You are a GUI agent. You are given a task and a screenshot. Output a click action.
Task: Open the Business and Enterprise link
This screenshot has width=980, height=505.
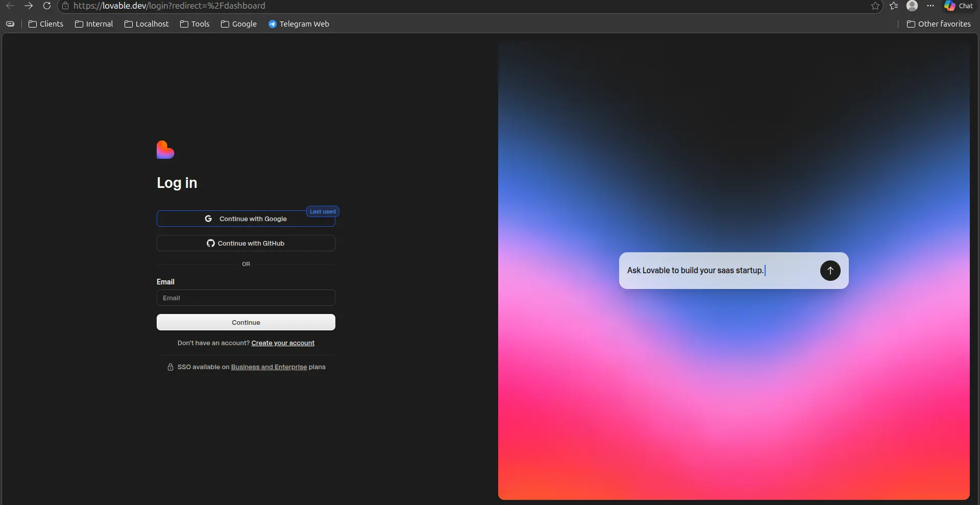click(x=269, y=367)
